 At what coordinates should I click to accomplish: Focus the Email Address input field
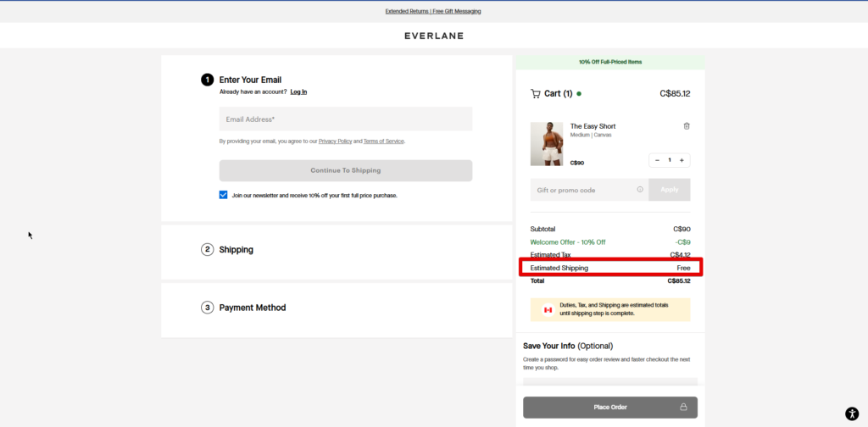point(345,119)
